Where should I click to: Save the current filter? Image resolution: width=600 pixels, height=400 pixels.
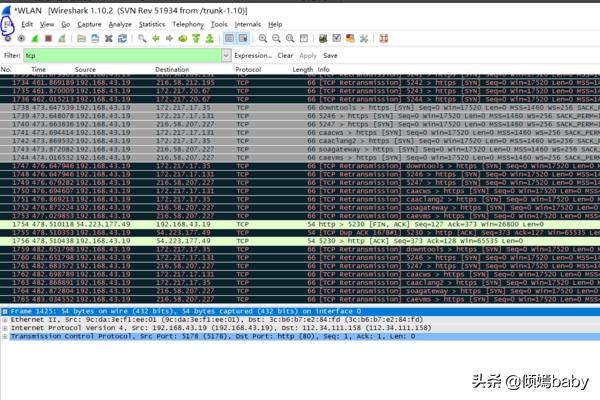coord(330,56)
